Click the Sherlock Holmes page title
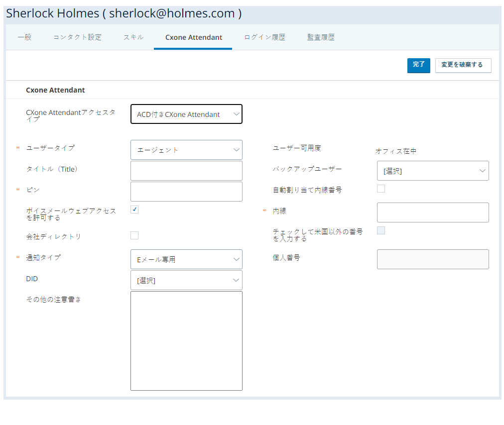This screenshot has width=504, height=425. pyautogui.click(x=124, y=13)
